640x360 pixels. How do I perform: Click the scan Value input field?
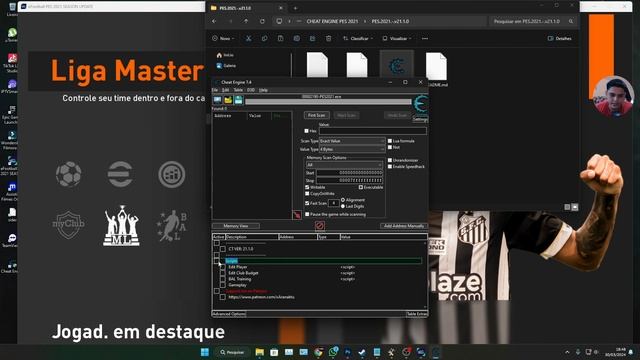373,131
